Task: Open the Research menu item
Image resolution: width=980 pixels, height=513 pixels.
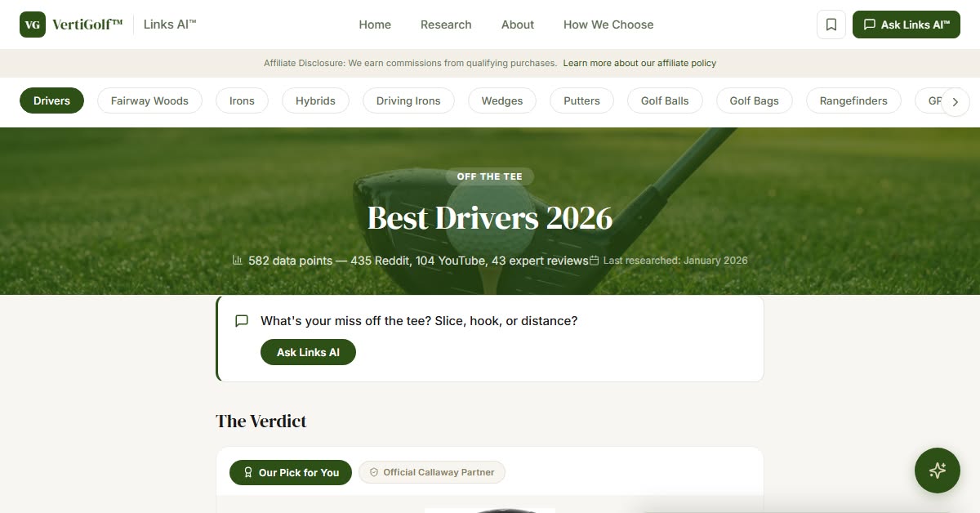Action: click(446, 25)
